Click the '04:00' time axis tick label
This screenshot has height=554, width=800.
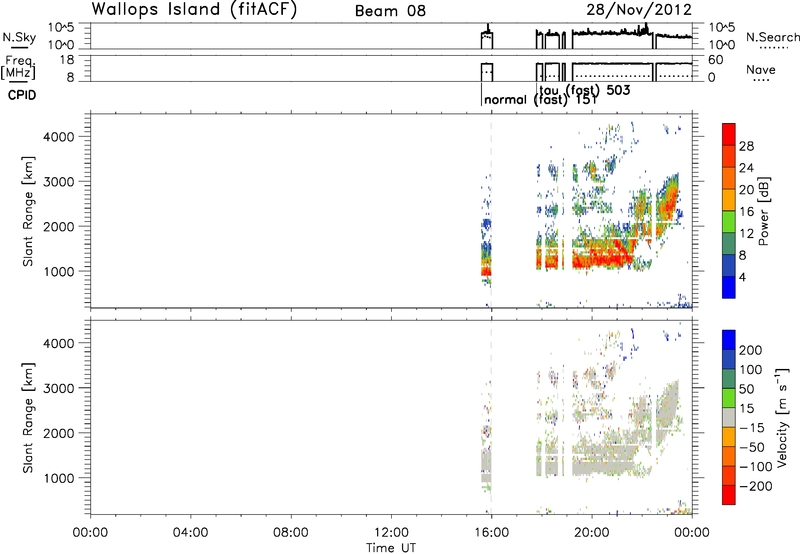190,533
